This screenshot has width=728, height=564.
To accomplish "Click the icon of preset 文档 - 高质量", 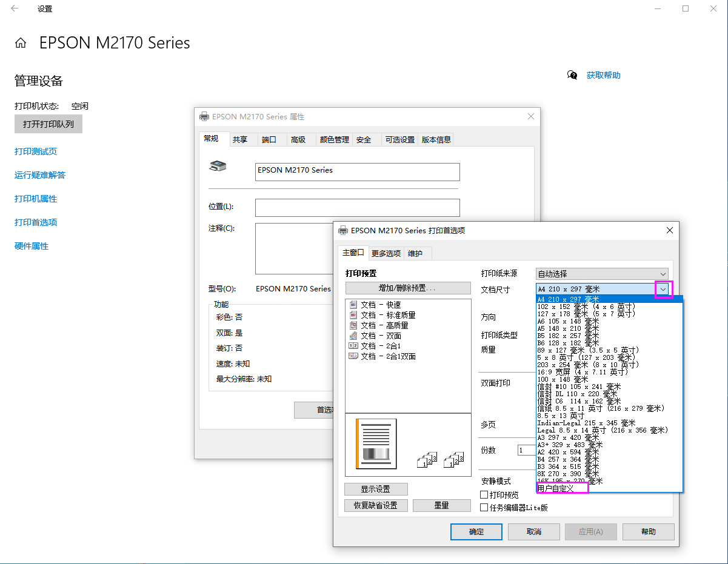I will [x=353, y=325].
